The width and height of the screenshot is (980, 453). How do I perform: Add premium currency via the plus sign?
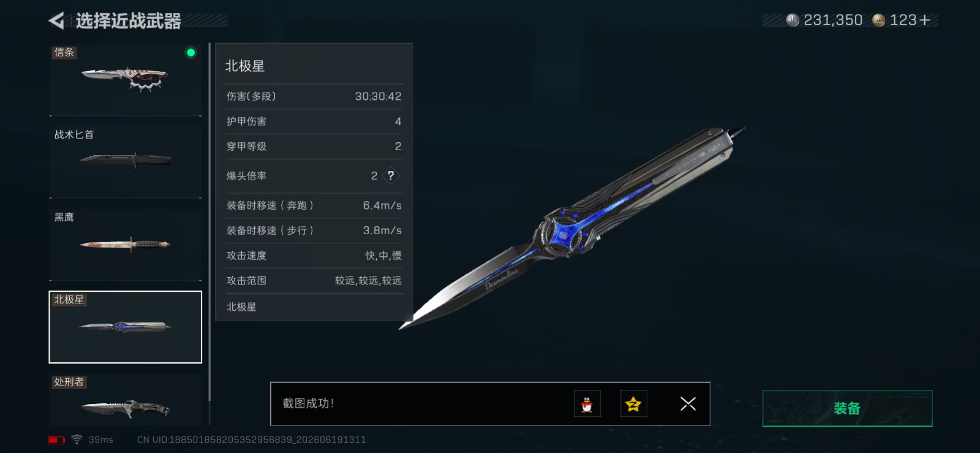(925, 20)
